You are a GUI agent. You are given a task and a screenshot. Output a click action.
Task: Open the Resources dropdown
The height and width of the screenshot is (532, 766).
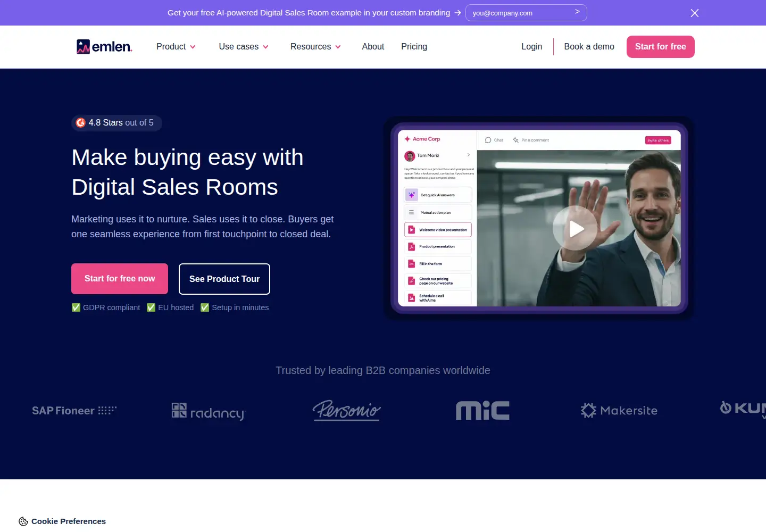tap(315, 47)
